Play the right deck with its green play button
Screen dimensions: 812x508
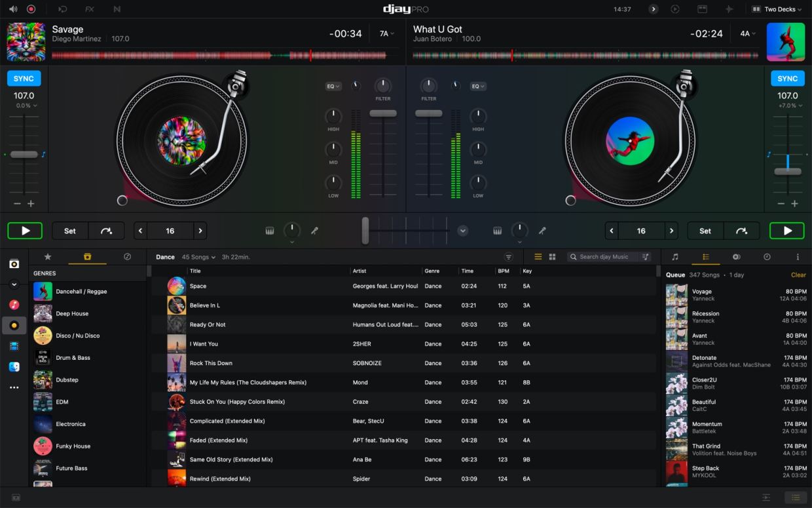(787, 231)
